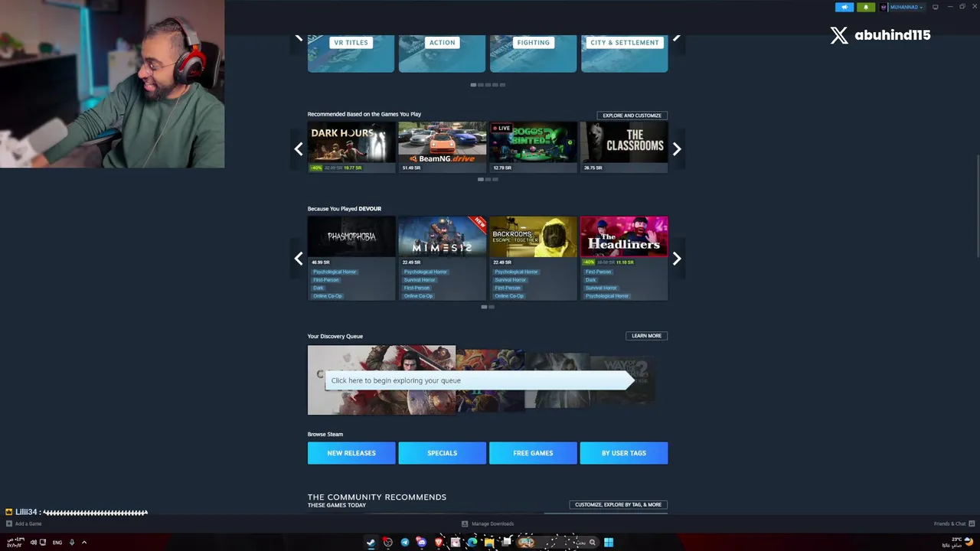
Task: Open the NEW RELEASES browse tab
Action: (351, 453)
